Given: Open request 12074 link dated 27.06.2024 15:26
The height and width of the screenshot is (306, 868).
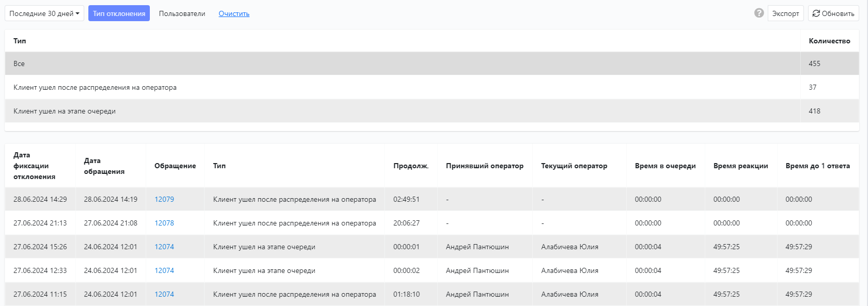Looking at the screenshot, I should coord(164,247).
